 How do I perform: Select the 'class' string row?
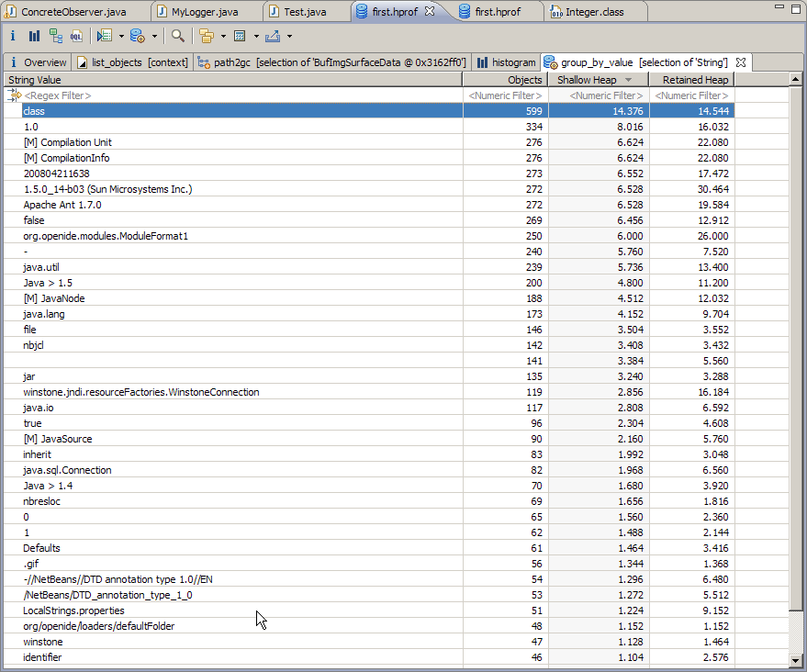point(369,111)
